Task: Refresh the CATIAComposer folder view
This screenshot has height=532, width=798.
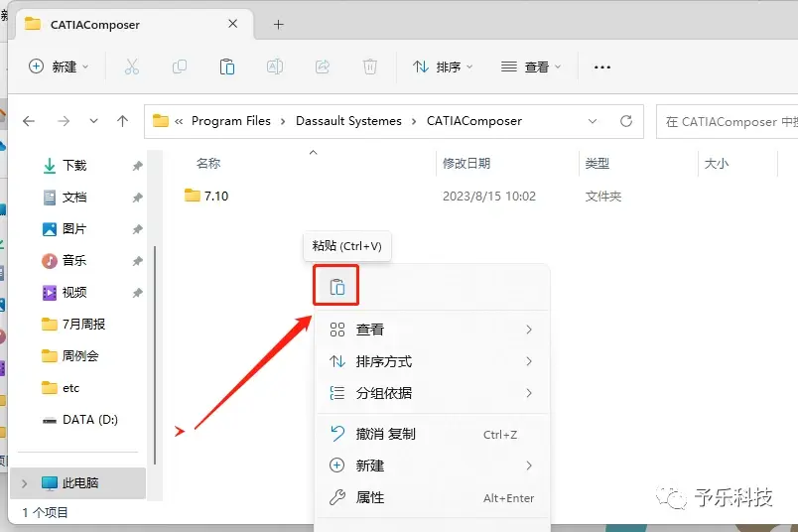Action: click(x=626, y=121)
